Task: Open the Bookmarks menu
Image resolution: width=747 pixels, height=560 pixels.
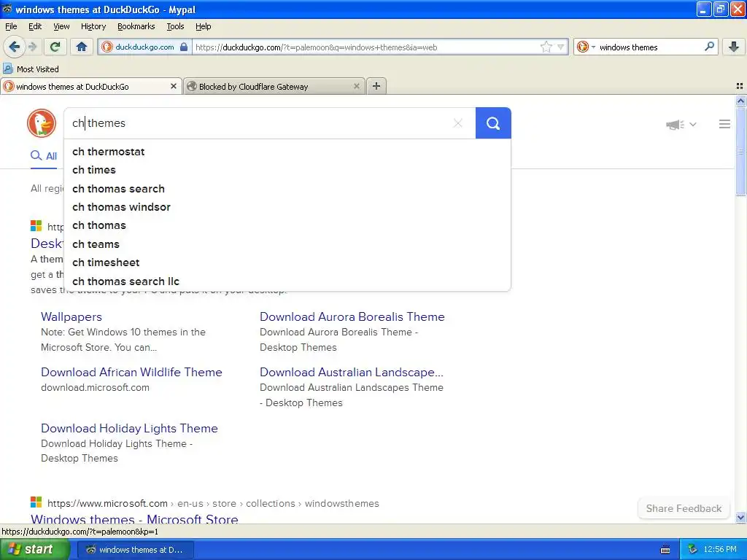Action: [x=136, y=26]
